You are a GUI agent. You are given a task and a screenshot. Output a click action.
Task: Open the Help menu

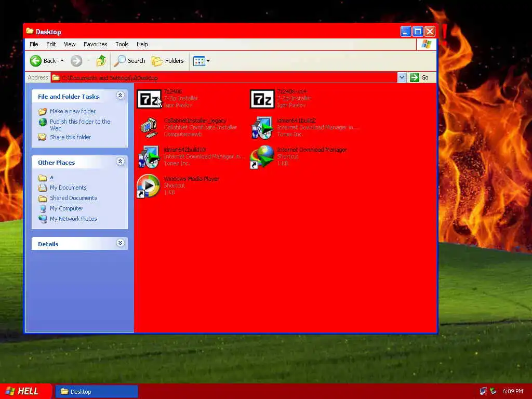tap(142, 44)
